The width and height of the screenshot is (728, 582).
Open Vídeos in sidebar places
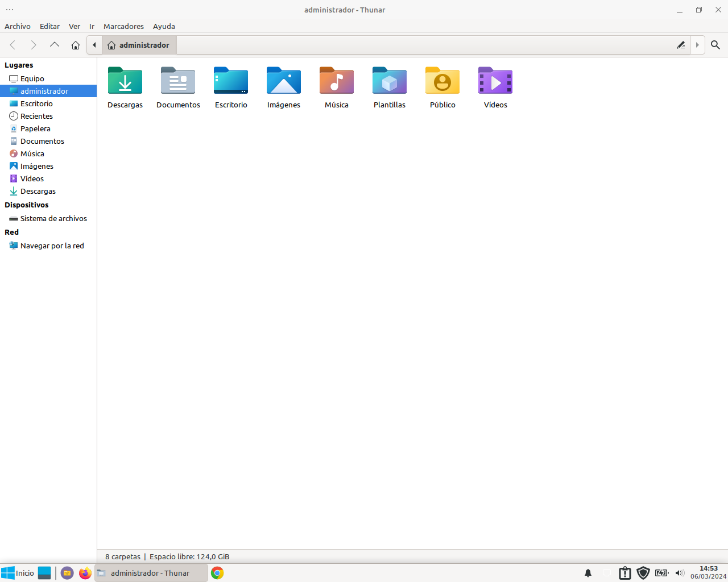48,178
